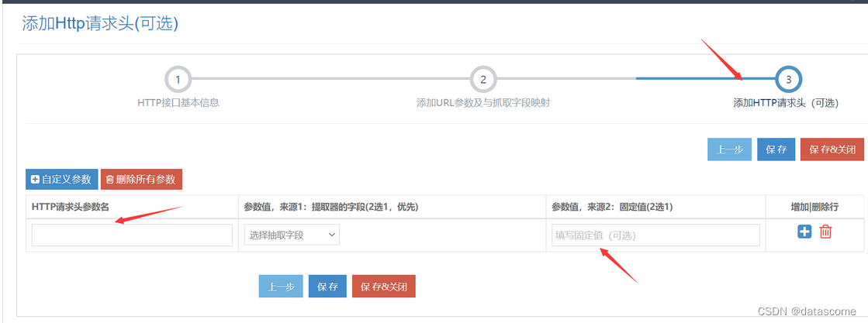Click the bottom 保存 button

point(327,287)
